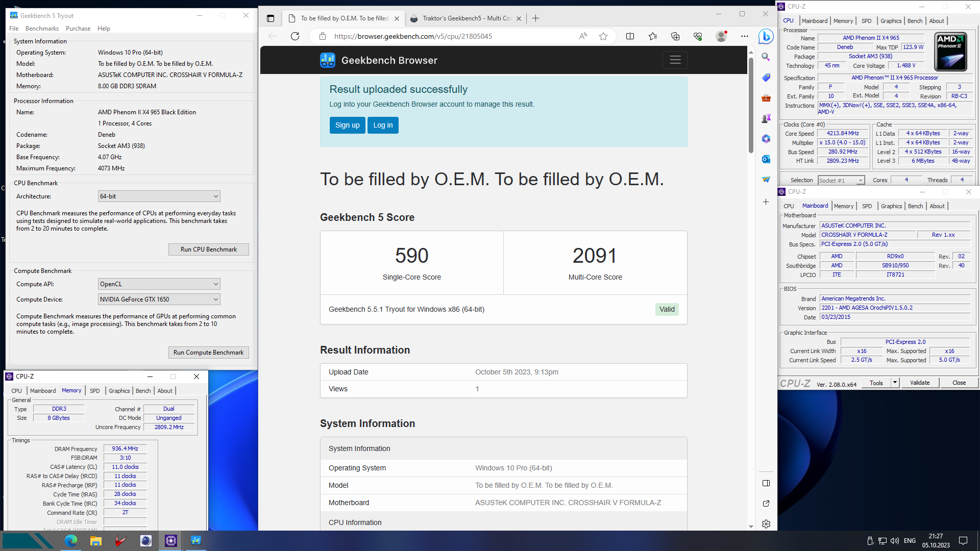This screenshot has width=980, height=551.
Task: Open the CPU-Z Tools dropdown arrow
Action: click(895, 383)
